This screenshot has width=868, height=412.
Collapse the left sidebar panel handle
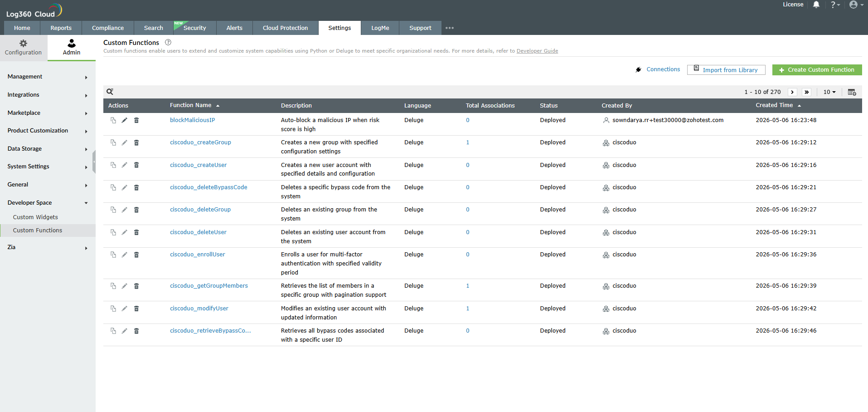94,162
